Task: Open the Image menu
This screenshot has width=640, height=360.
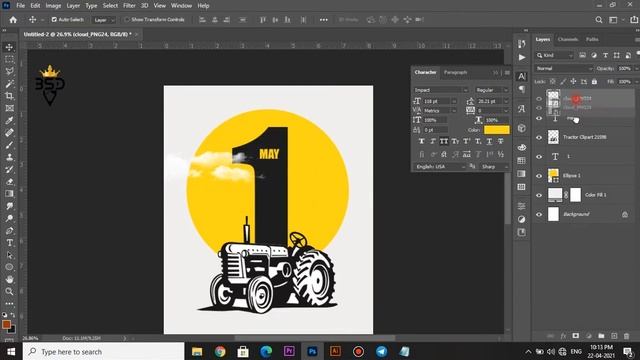Action: point(53,6)
